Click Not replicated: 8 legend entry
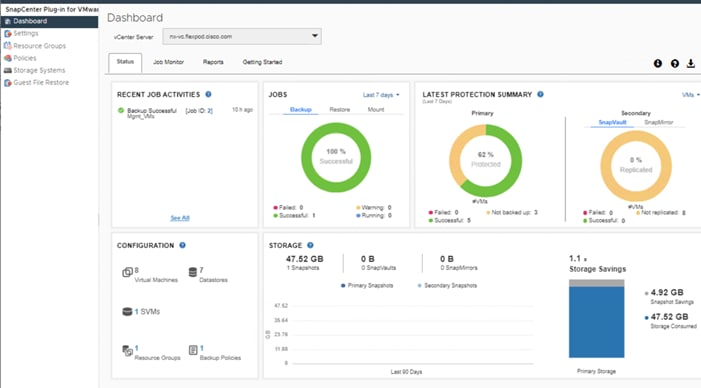701x388 pixels. tap(661, 212)
